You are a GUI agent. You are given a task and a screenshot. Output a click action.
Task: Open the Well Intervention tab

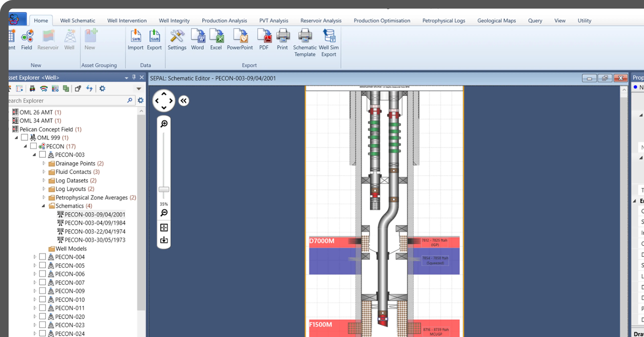(127, 21)
